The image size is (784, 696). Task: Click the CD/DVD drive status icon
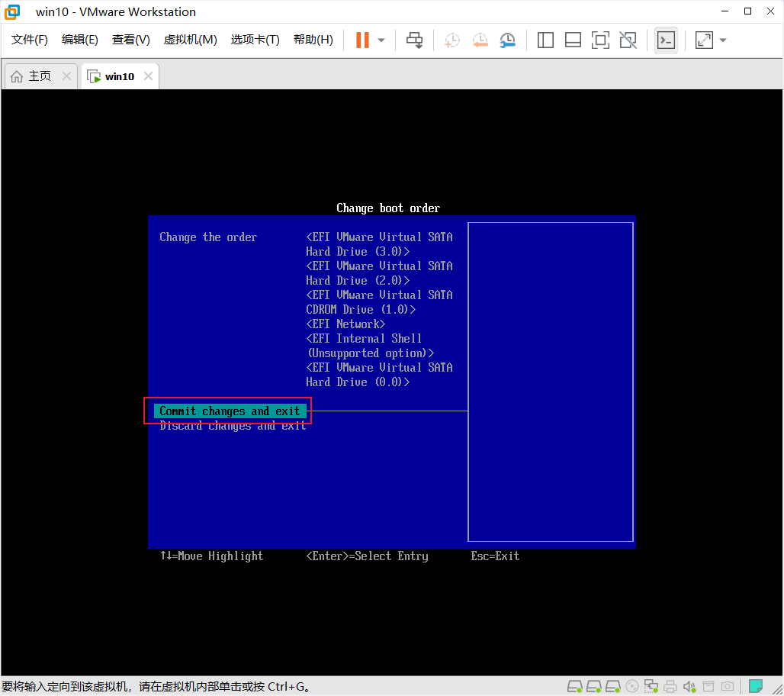click(632, 686)
